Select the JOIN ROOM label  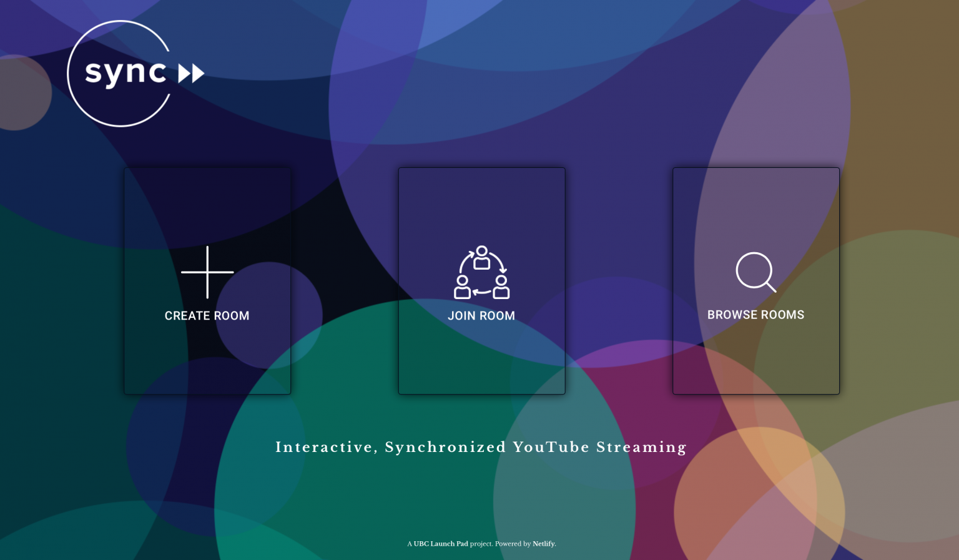pos(481,316)
